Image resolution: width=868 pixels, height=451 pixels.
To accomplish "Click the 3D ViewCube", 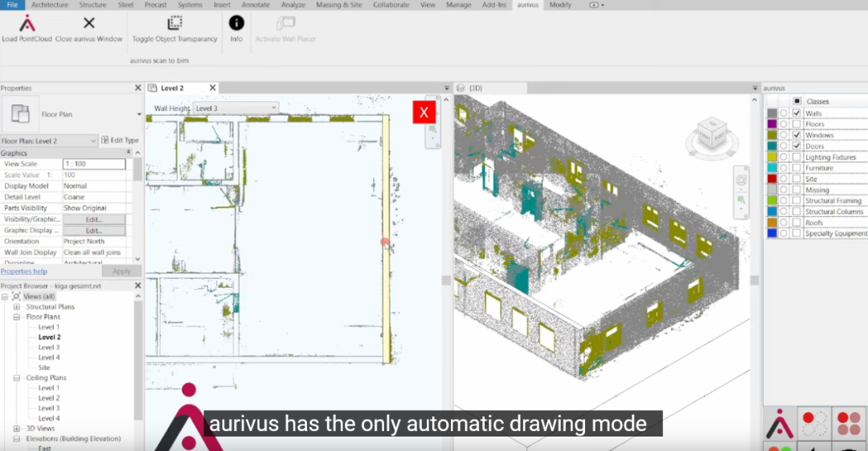I will [x=712, y=133].
